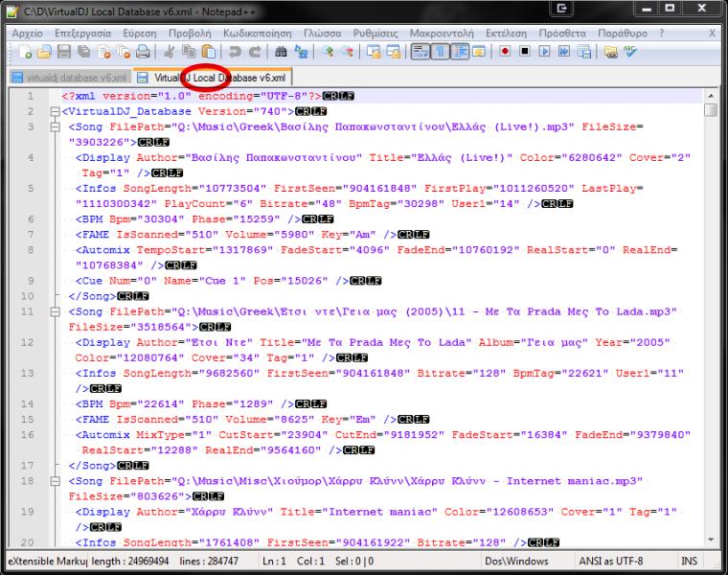
Task: Toggle Show all characters pilcrow button
Action: point(440,52)
